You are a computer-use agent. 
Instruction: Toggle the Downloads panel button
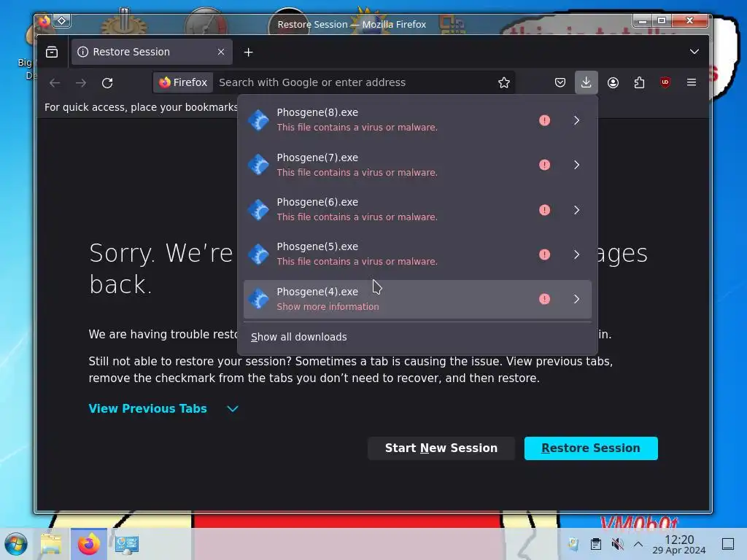[x=586, y=82]
